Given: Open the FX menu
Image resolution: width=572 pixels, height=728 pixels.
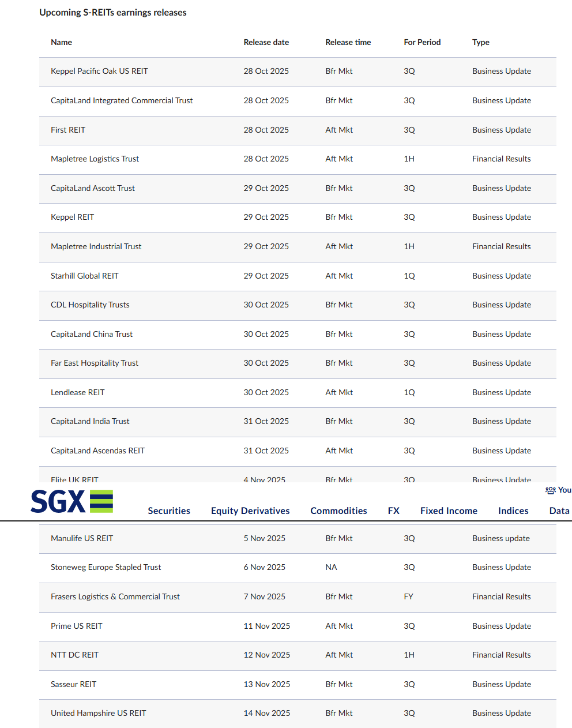Looking at the screenshot, I should [x=394, y=511].
